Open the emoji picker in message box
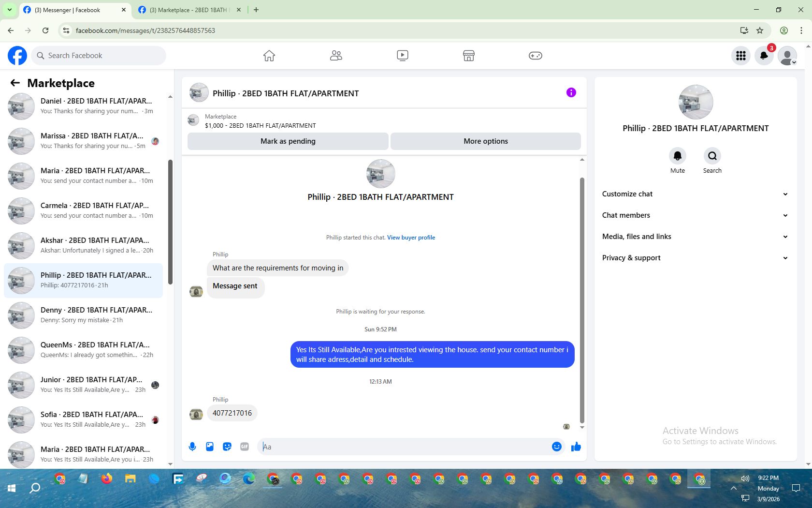 (557, 447)
